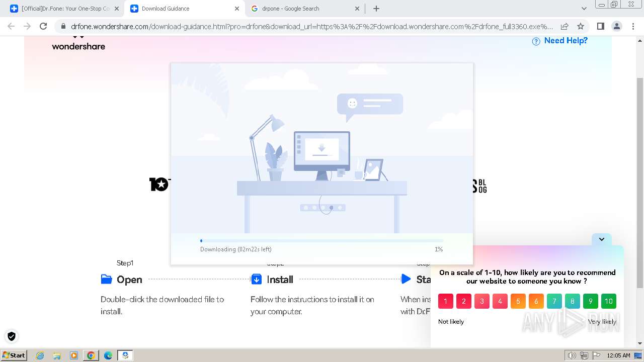Go back with the browser back arrow

click(x=11, y=27)
